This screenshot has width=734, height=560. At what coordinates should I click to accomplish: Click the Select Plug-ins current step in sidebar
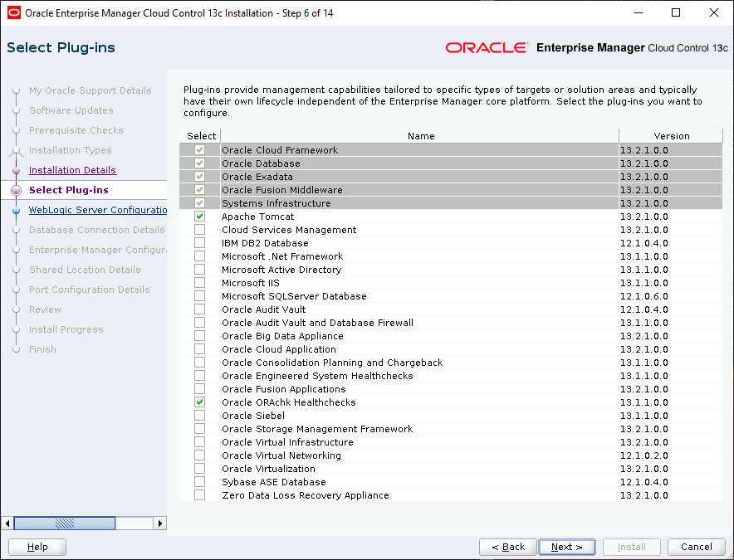coord(68,190)
